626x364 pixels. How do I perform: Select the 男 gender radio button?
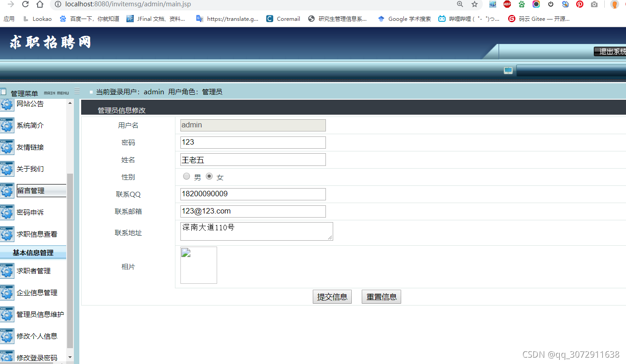tap(186, 176)
